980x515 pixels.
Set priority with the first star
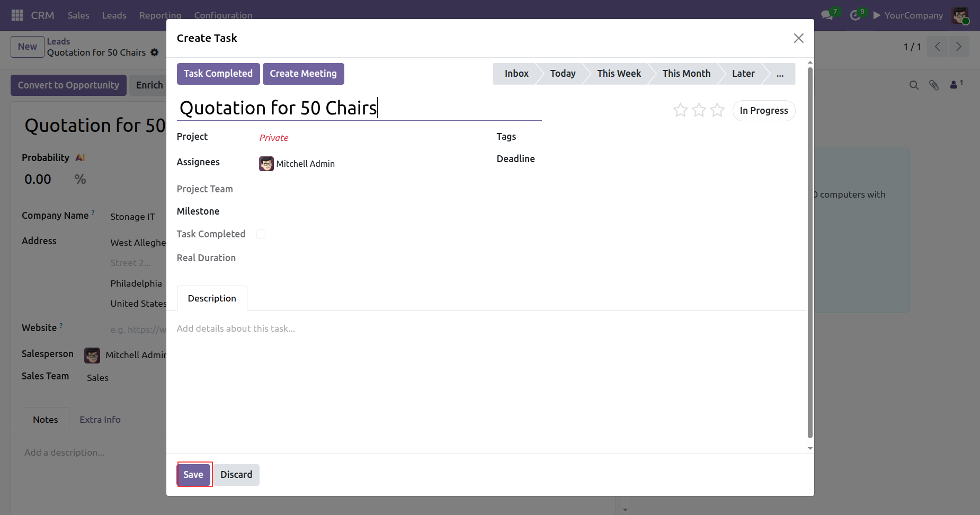pos(681,110)
